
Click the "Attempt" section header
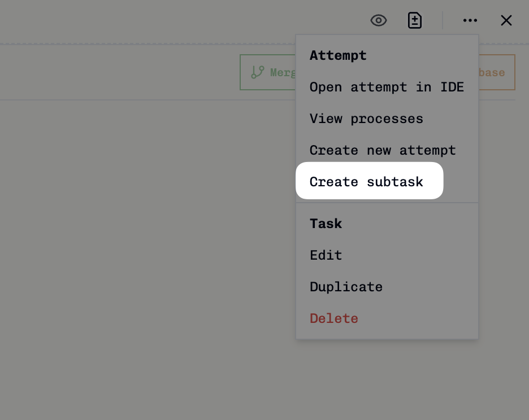pos(338,55)
